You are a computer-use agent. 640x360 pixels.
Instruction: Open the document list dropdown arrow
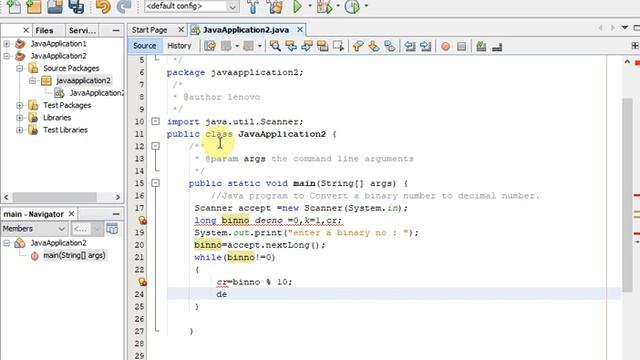click(x=625, y=28)
